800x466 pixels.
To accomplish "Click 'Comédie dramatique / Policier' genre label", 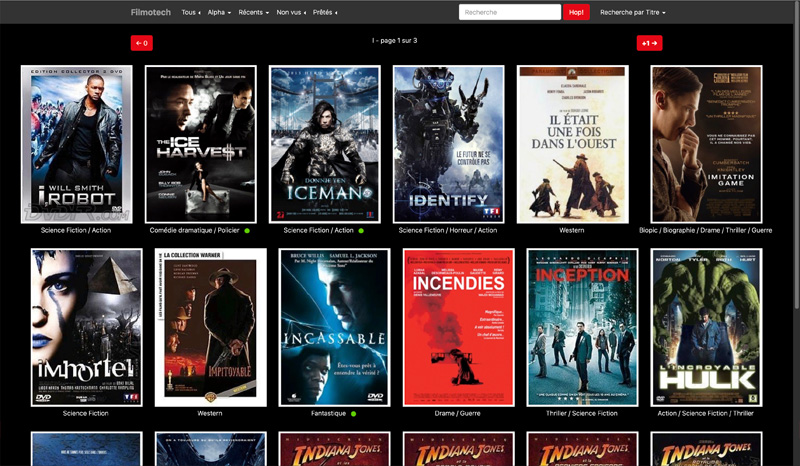I will click(x=194, y=230).
